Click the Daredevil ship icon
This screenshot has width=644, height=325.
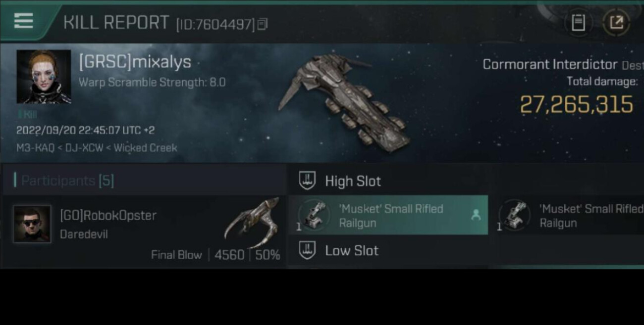(x=252, y=223)
